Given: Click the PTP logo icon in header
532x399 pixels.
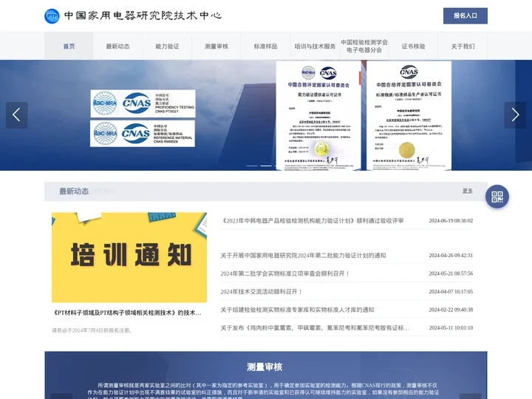Looking at the screenshot, I should point(52,16).
